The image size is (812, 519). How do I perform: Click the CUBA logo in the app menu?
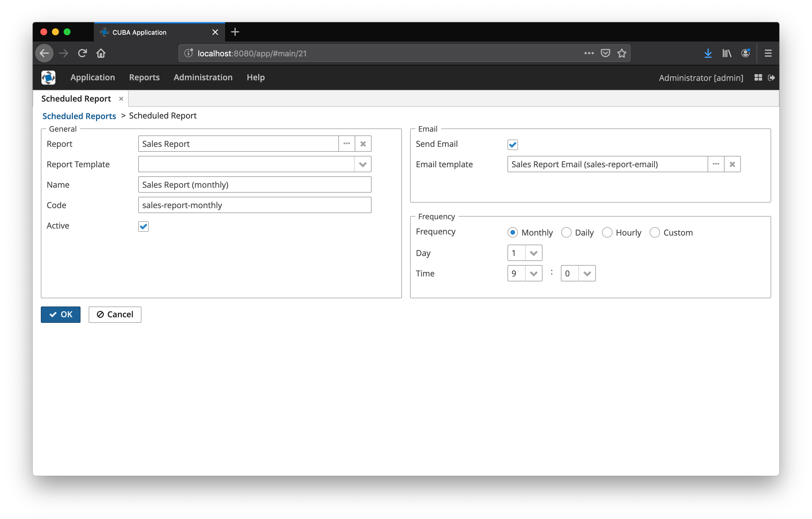coord(48,78)
